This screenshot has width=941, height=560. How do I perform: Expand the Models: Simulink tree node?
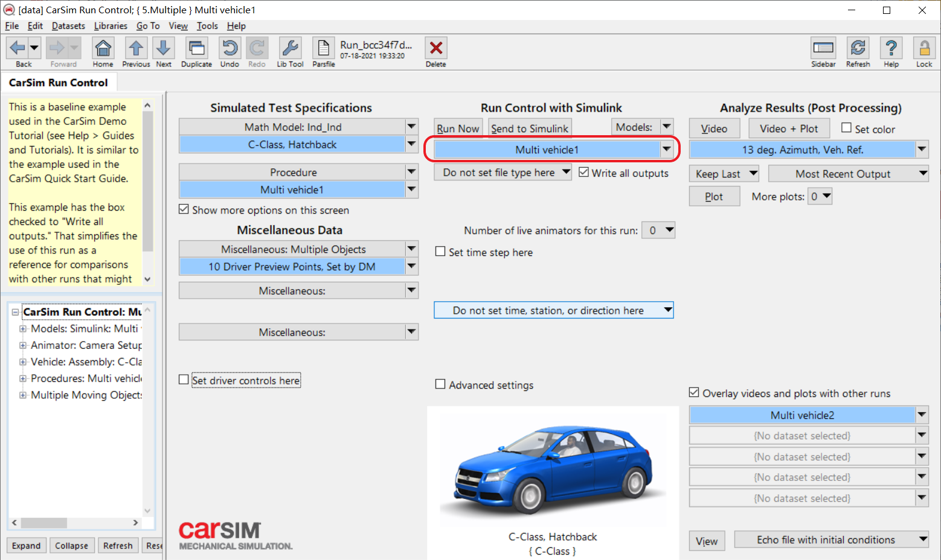(23, 328)
